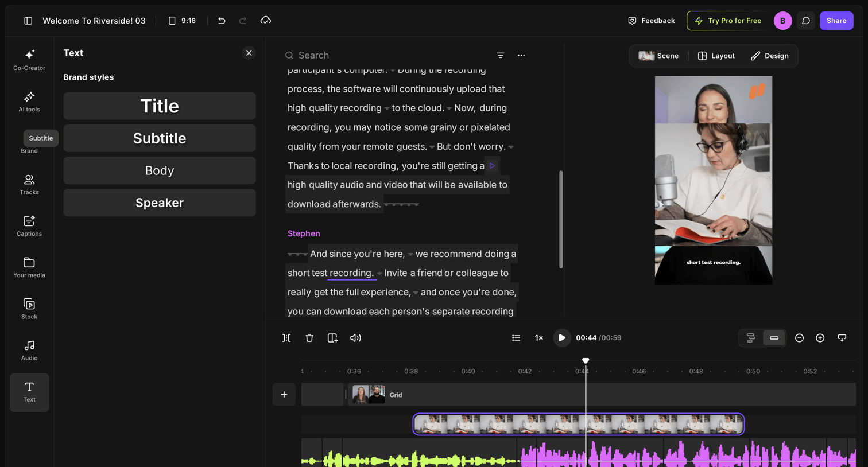Delete the selected clip with trash icon

[309, 338]
